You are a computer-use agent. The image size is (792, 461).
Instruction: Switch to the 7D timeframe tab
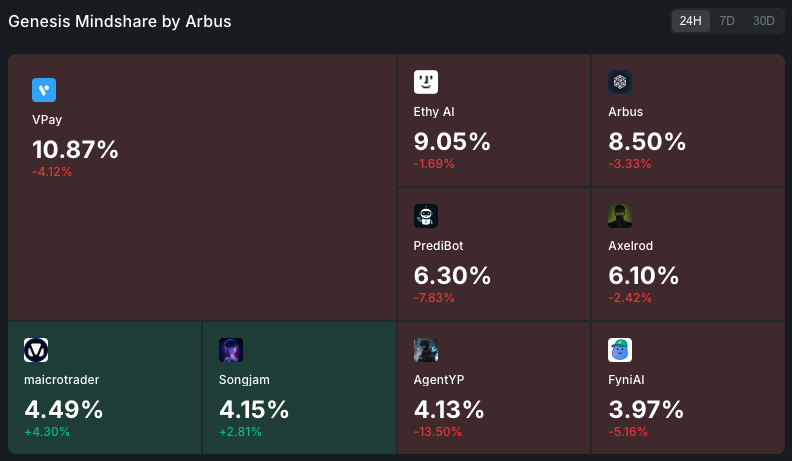point(727,21)
